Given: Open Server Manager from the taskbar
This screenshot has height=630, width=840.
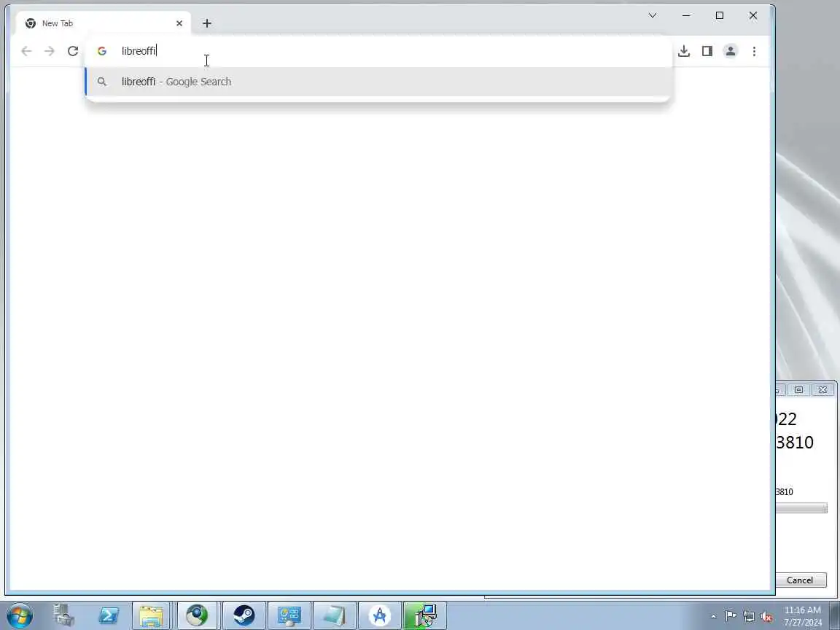Looking at the screenshot, I should click(63, 615).
